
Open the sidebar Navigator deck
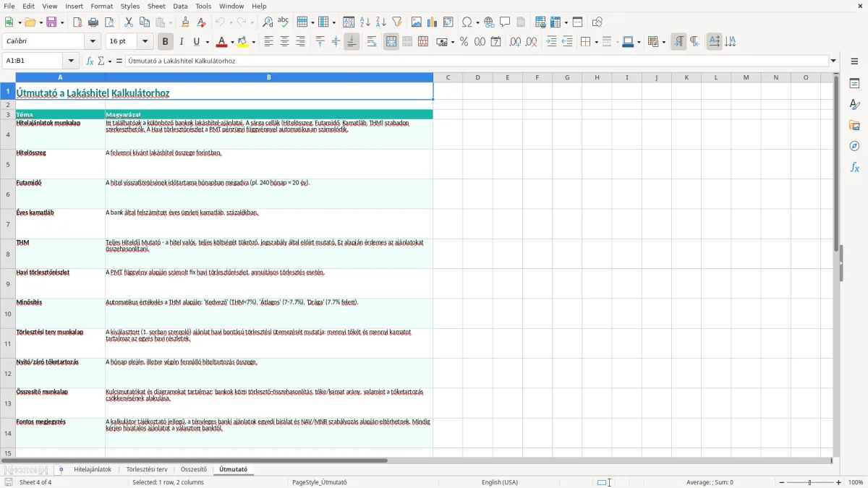tap(854, 146)
